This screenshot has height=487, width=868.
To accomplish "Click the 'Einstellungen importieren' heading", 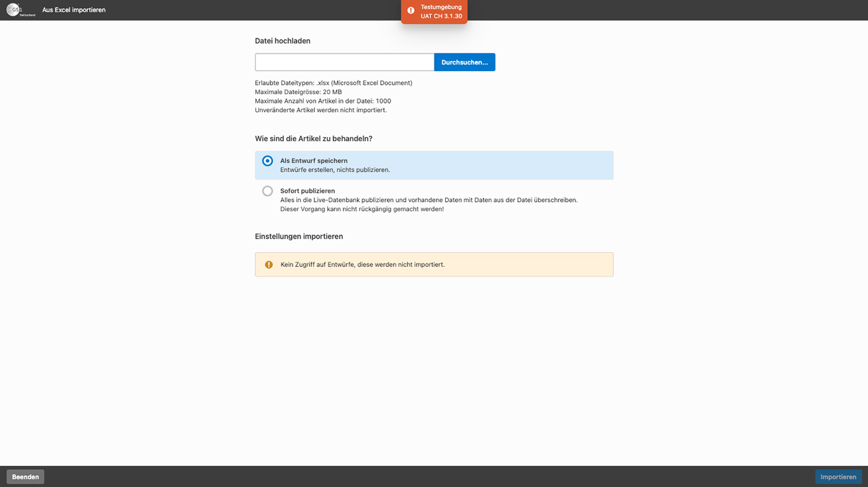I will coord(299,237).
